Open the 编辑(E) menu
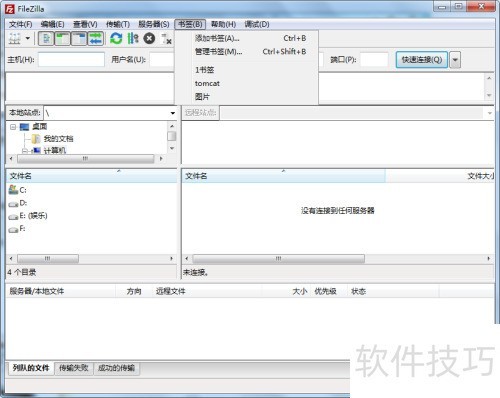The height and width of the screenshot is (398, 500). tap(52, 24)
